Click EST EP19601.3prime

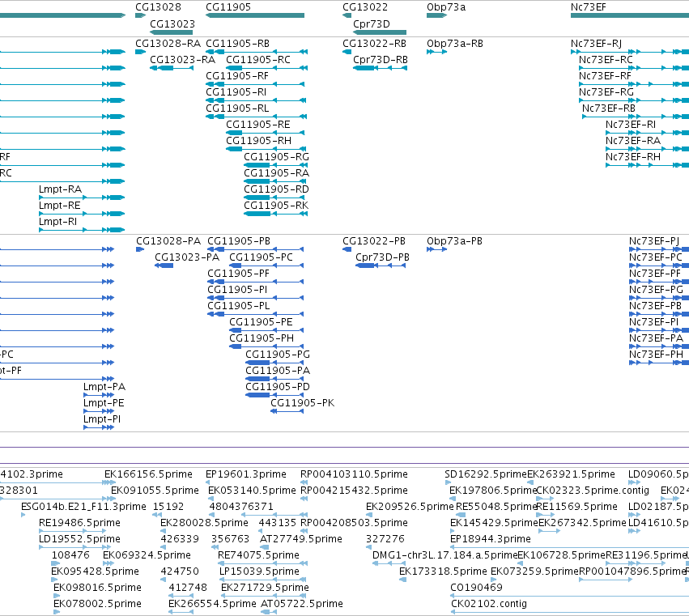pos(246,474)
